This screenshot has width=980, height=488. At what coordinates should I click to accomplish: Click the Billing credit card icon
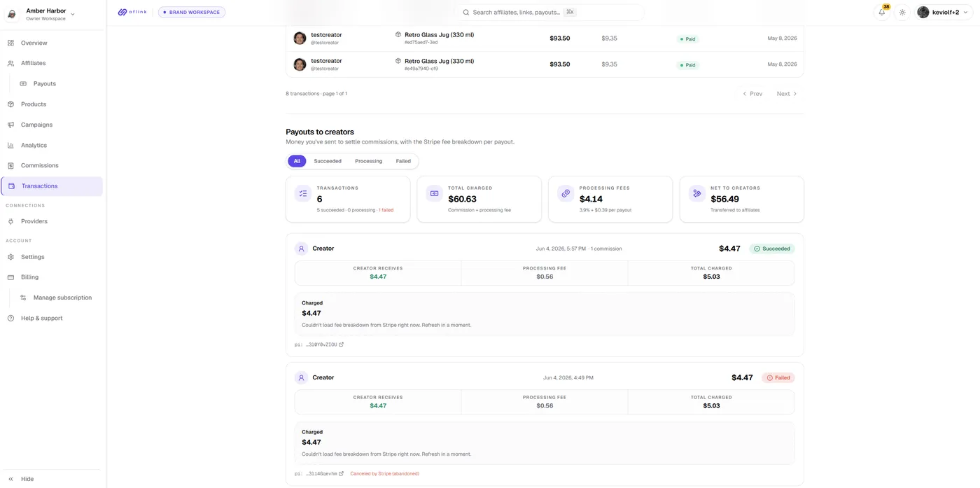click(x=10, y=277)
